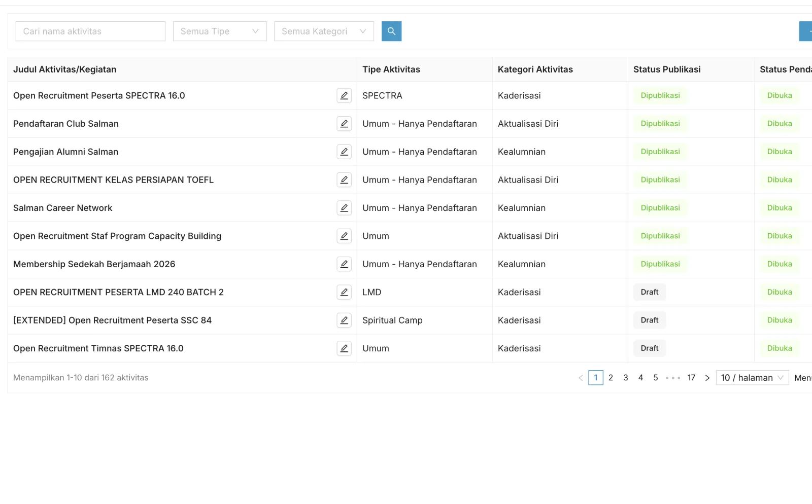Expand the Semua Kategori filter
Screen dimensions: 812x504
click(x=324, y=31)
